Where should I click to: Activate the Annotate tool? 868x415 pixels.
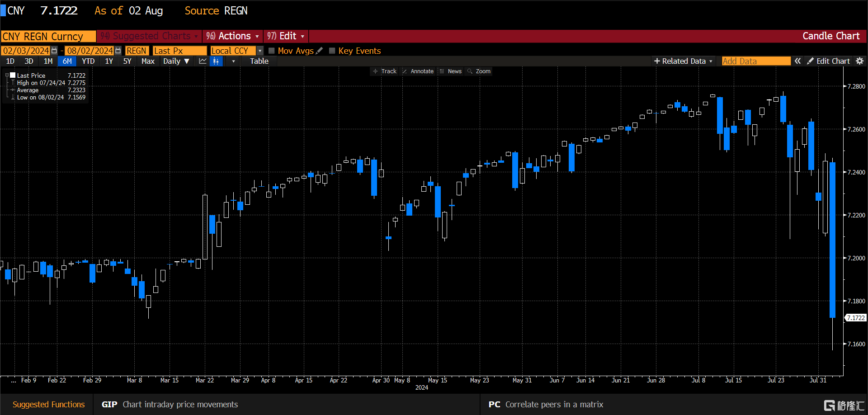[x=418, y=71]
